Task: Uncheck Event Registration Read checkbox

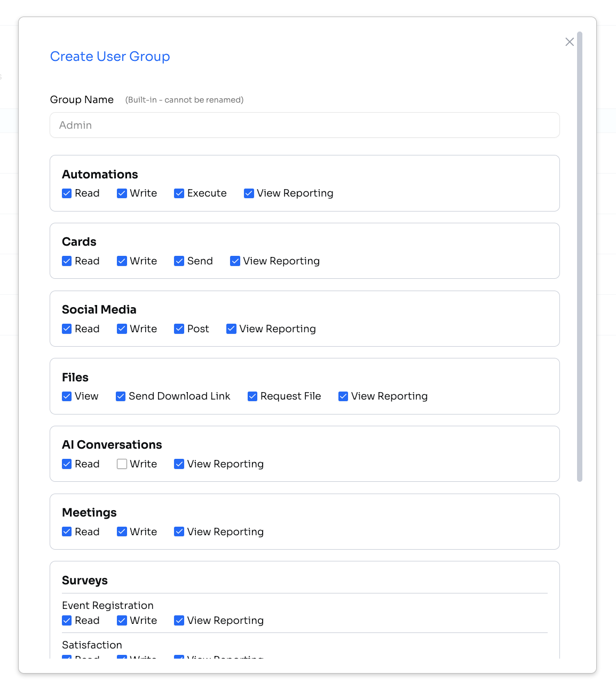Action: tap(67, 620)
